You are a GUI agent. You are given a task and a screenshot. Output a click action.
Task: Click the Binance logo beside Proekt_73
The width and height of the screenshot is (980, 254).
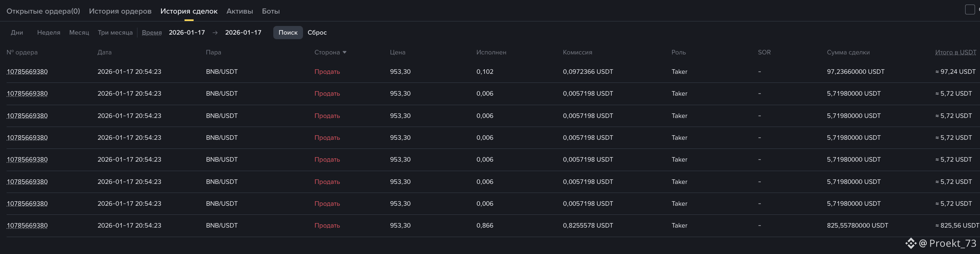click(x=911, y=243)
